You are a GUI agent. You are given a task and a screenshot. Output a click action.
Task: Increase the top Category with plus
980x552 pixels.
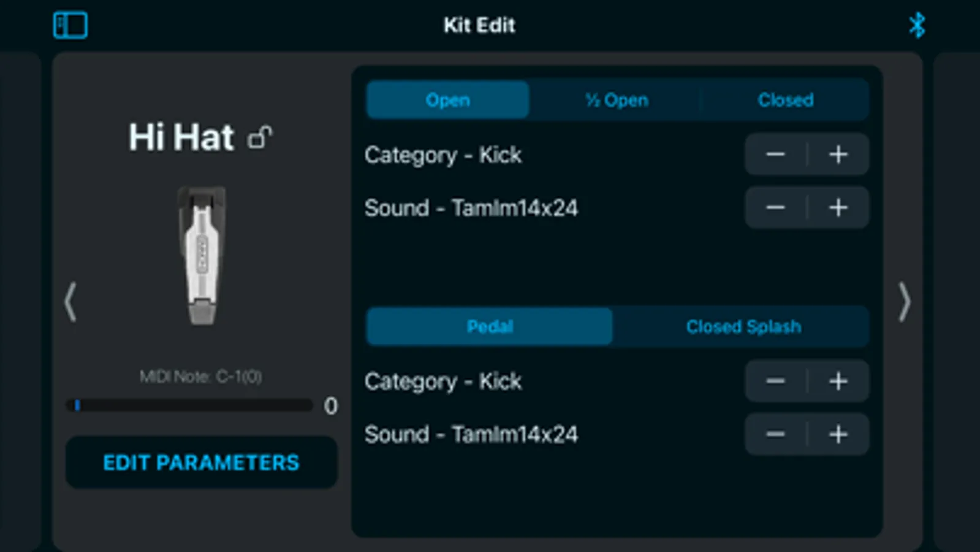(838, 155)
